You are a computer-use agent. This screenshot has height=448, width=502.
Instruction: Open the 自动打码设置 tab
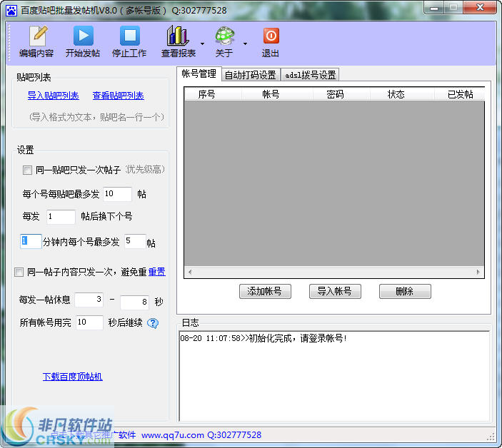click(251, 75)
